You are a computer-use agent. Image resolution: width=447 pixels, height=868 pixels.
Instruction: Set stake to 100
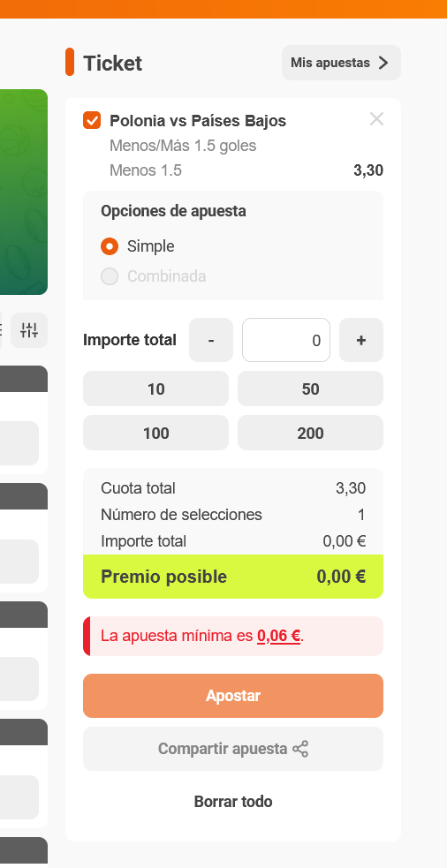click(155, 433)
